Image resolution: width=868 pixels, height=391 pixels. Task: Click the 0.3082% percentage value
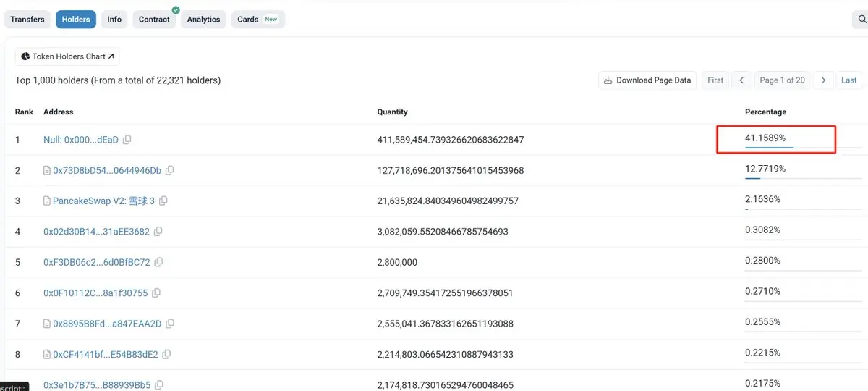pos(762,230)
